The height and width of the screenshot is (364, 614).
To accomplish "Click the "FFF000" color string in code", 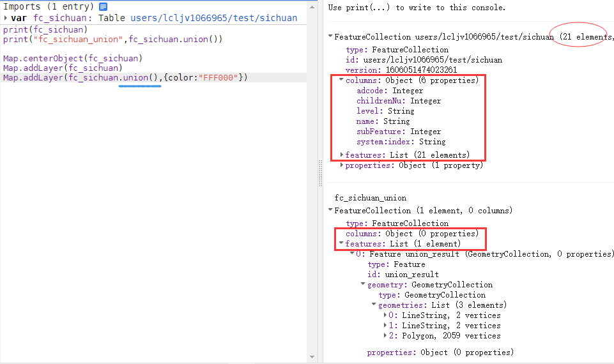I will click(218, 77).
